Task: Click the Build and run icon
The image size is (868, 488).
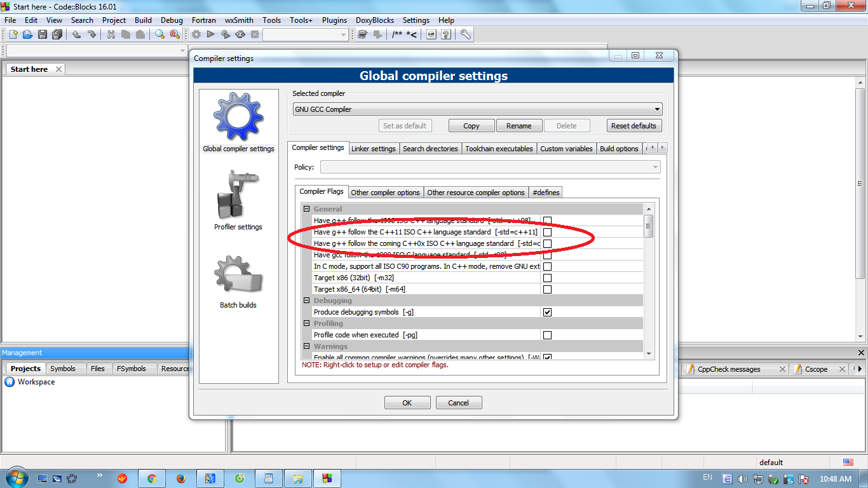Action: (226, 34)
